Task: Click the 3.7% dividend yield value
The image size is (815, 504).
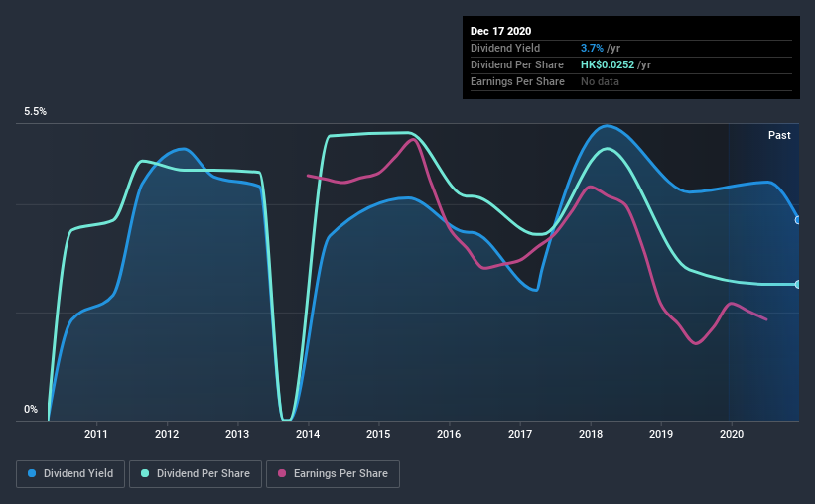Action: (x=592, y=48)
